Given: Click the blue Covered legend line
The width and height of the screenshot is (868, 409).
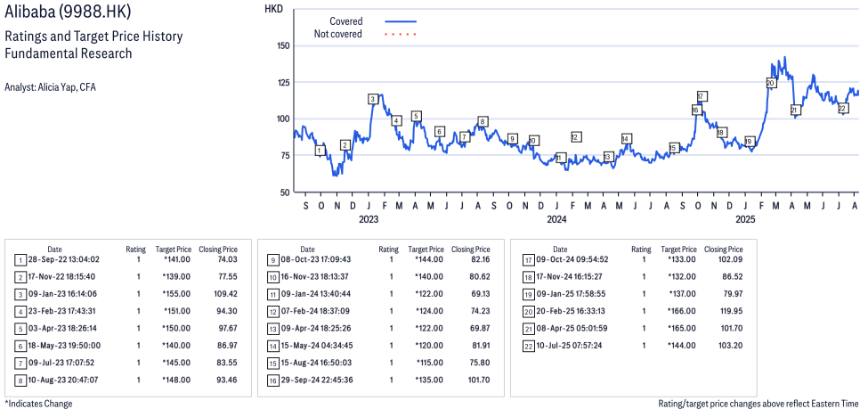Looking at the screenshot, I should [x=401, y=21].
